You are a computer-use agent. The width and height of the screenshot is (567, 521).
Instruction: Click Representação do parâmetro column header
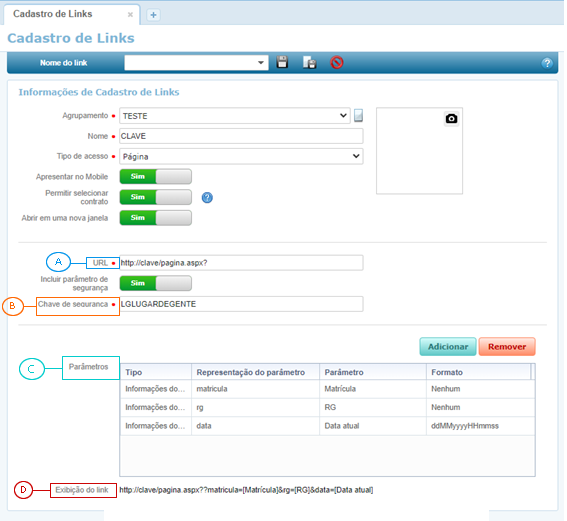pos(255,372)
